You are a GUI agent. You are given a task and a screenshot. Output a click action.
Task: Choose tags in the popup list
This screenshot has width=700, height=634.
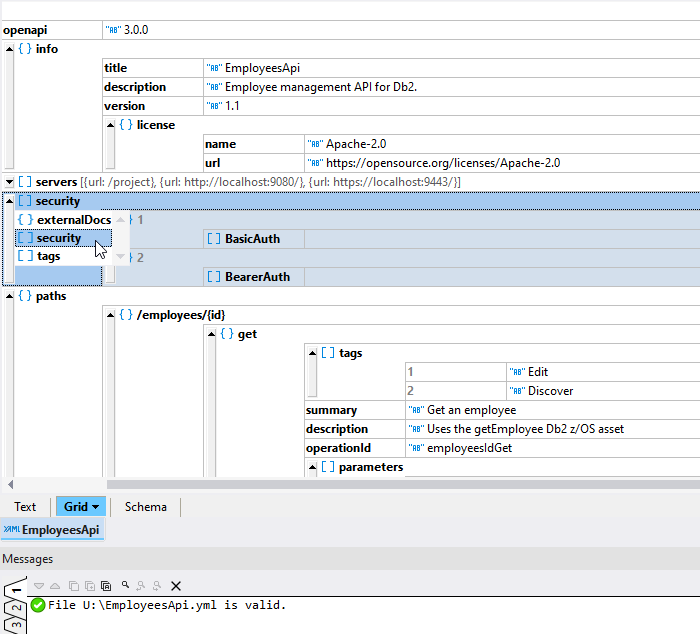(x=48, y=256)
